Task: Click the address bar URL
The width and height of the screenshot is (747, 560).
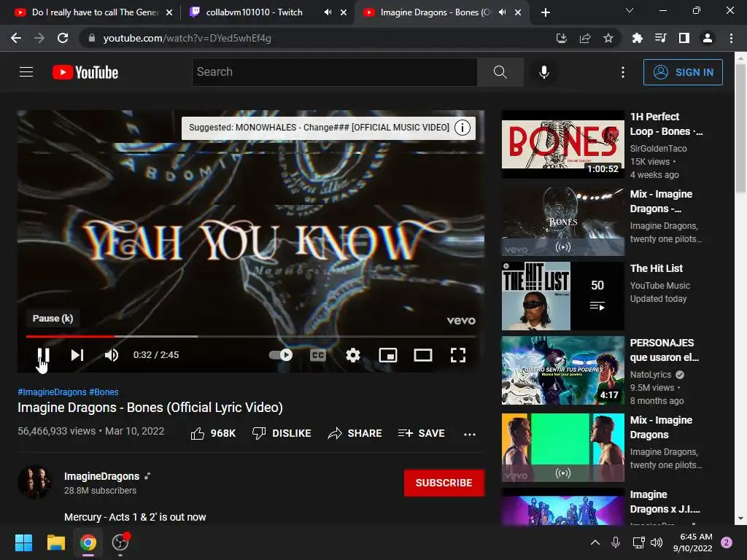Action: (x=187, y=38)
